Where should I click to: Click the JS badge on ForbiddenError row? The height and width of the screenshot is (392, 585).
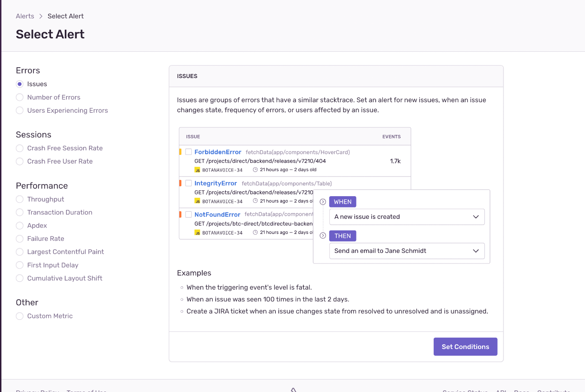click(197, 170)
